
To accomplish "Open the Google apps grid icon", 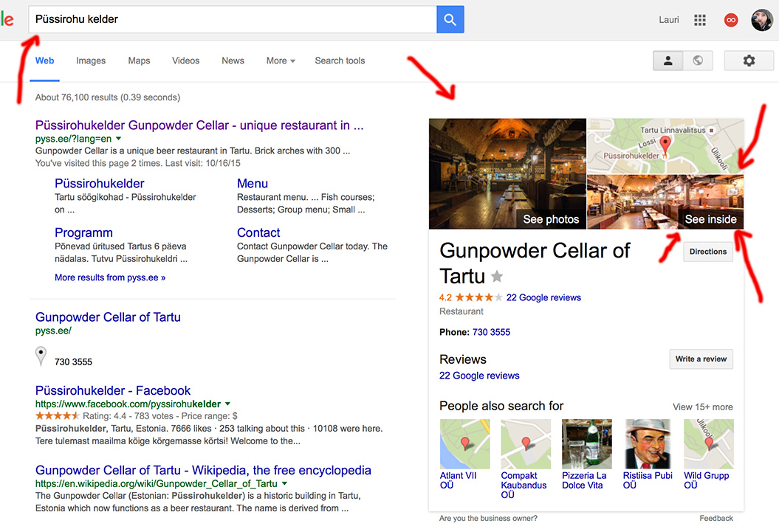I will click(x=699, y=20).
